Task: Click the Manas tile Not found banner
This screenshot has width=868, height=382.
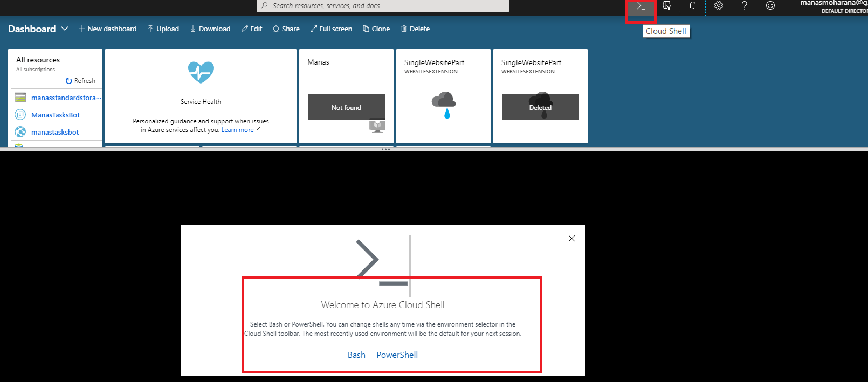Action: pyautogui.click(x=346, y=107)
